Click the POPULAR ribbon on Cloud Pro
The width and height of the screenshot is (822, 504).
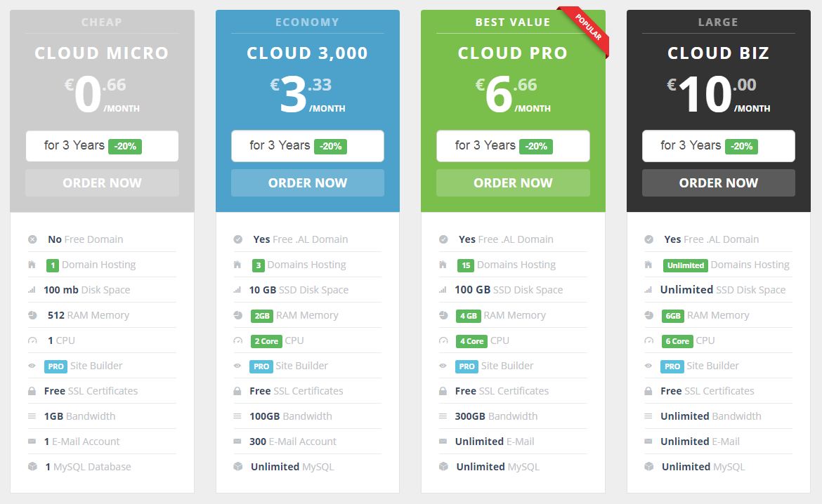click(x=587, y=28)
